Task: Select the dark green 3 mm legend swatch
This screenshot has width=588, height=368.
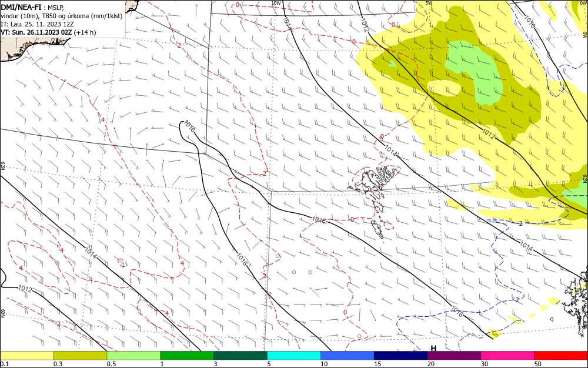Action: click(x=240, y=356)
